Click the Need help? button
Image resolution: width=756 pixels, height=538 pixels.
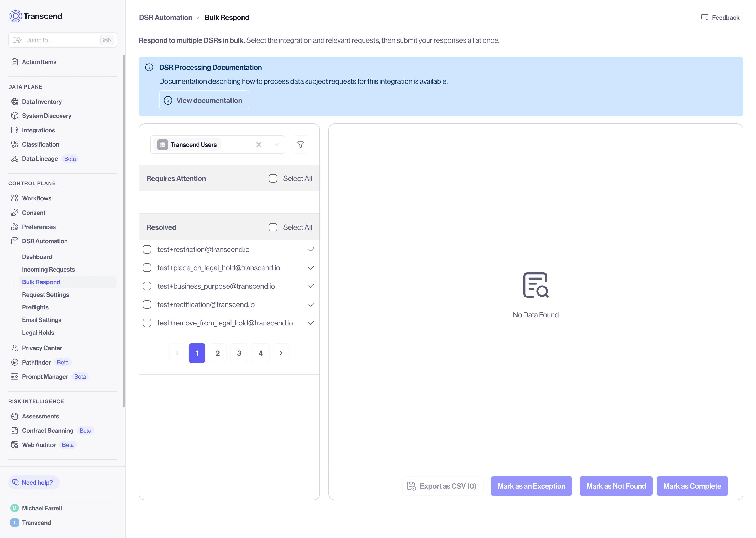pyautogui.click(x=34, y=482)
